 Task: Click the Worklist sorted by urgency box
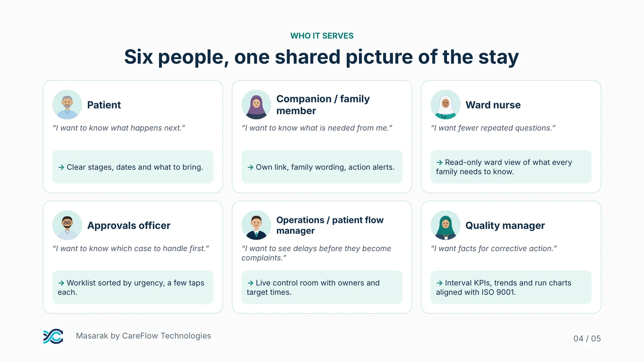pos(133,287)
